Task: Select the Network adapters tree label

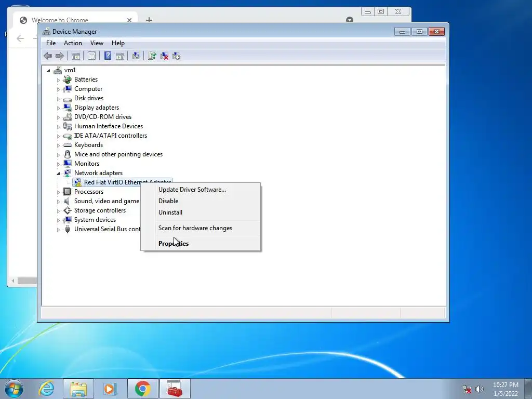Action: [x=98, y=173]
